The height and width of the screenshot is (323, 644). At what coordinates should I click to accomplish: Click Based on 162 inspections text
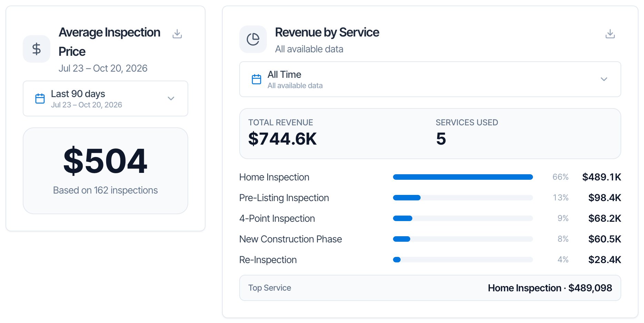(x=105, y=190)
